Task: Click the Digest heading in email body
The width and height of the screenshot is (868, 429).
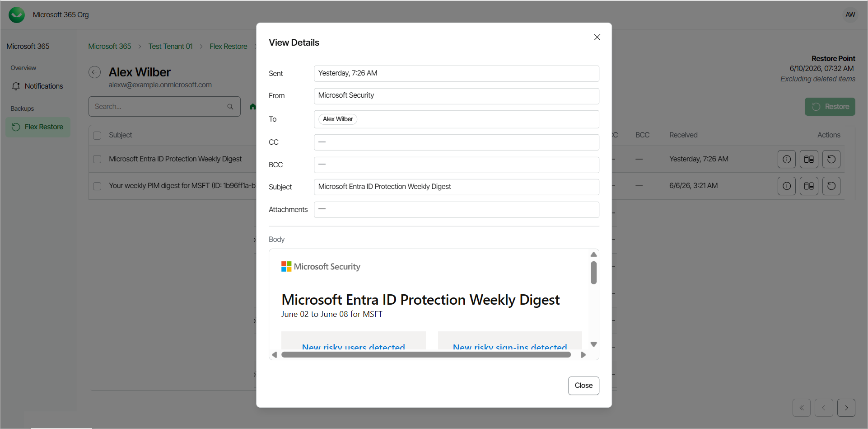Action: [x=420, y=300]
